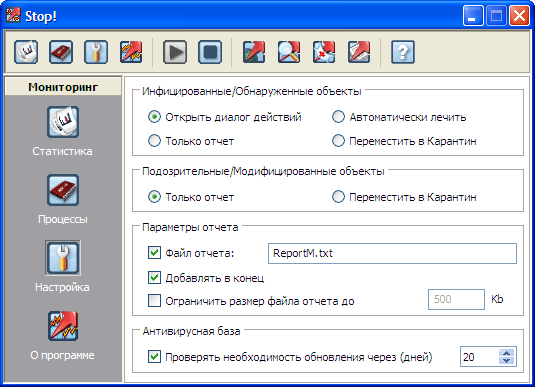The image size is (535, 387).
Task: Click the days value field showing 20
Action: (479, 357)
